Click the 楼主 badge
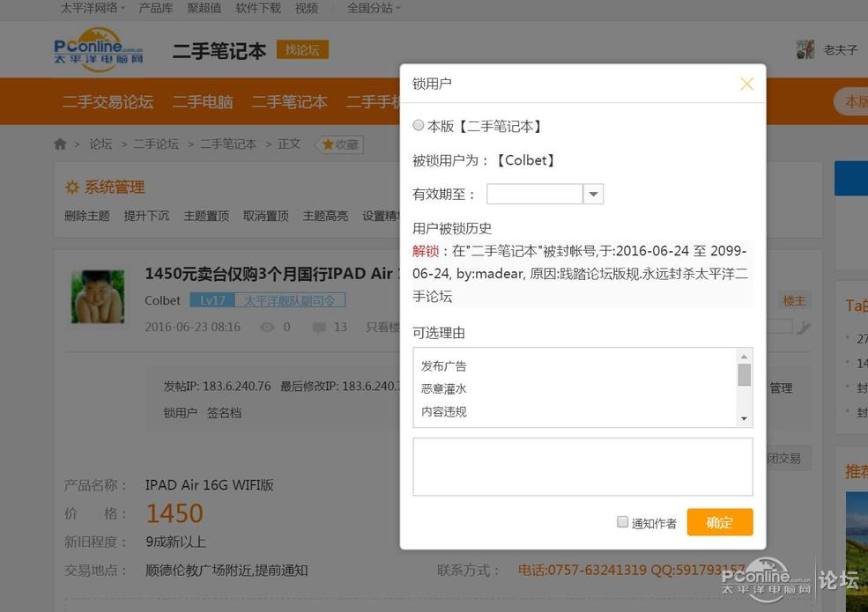The width and height of the screenshot is (868, 612). [x=794, y=301]
